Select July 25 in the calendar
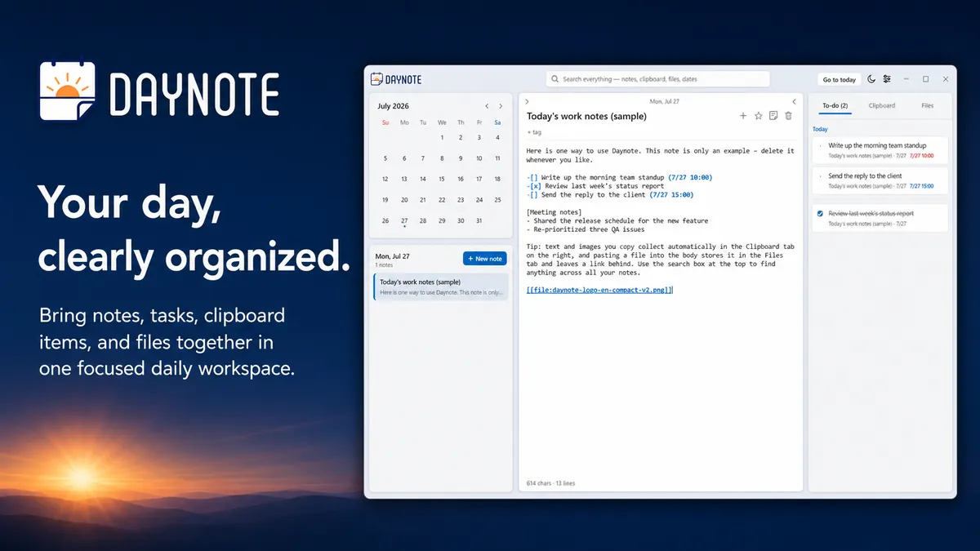Image resolution: width=980 pixels, height=551 pixels. (x=498, y=200)
